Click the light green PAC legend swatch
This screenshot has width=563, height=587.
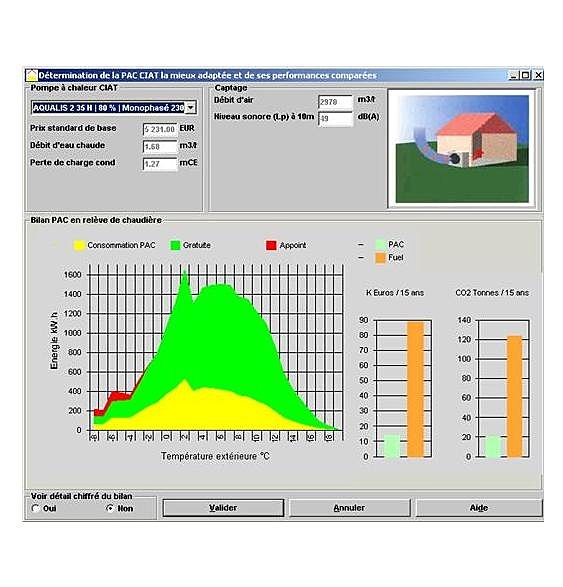[x=380, y=244]
